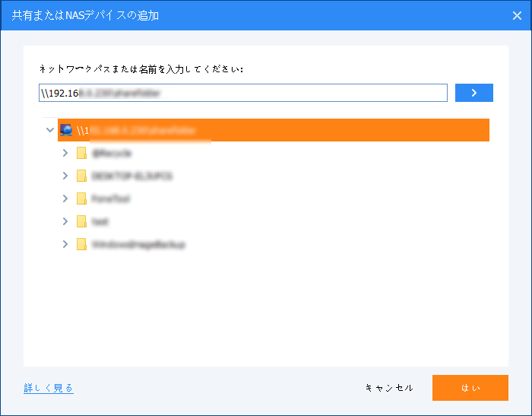This screenshot has width=532, height=416.
Task: Expand the test folder node
Action: tap(65, 221)
